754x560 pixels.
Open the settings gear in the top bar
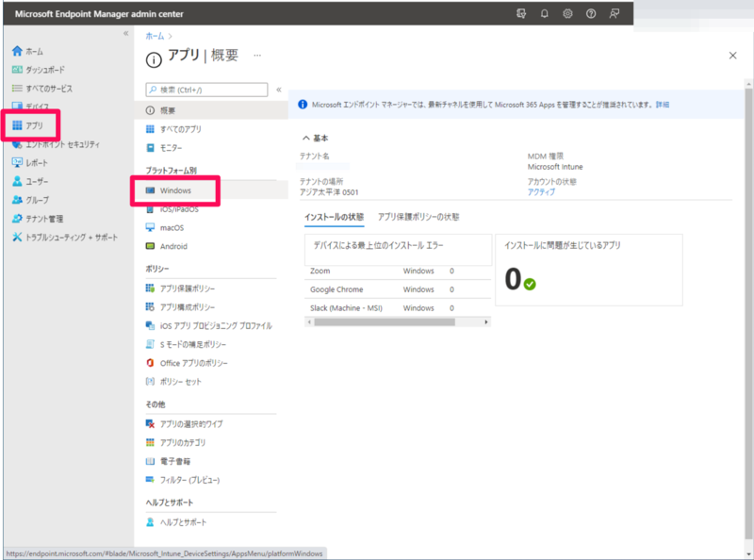pos(566,14)
